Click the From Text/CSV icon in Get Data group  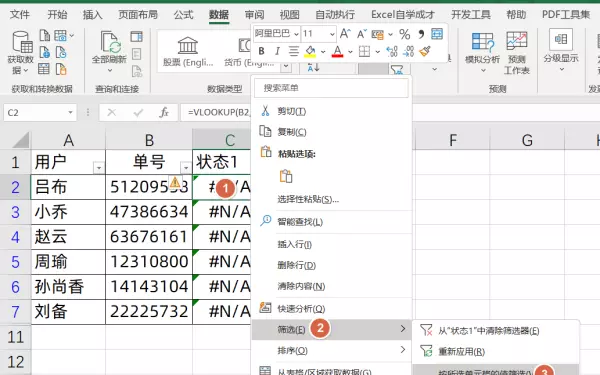[45, 36]
